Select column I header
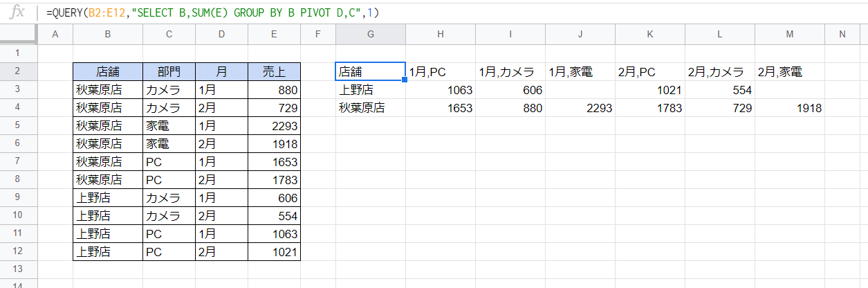The height and width of the screenshot is (288, 868). point(510,35)
